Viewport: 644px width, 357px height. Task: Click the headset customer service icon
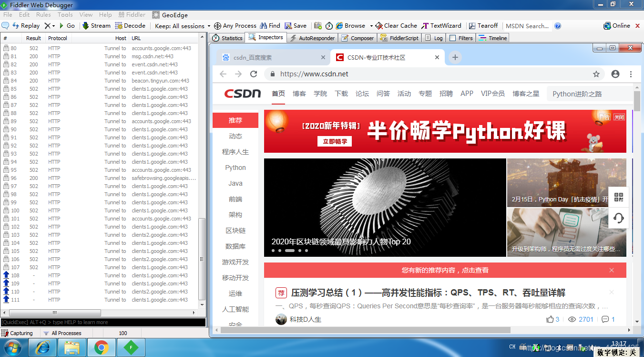[x=619, y=218]
